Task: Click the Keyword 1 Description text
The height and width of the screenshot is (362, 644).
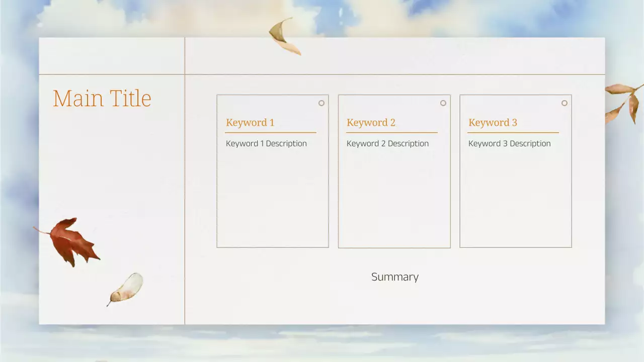Action: pyautogui.click(x=266, y=143)
